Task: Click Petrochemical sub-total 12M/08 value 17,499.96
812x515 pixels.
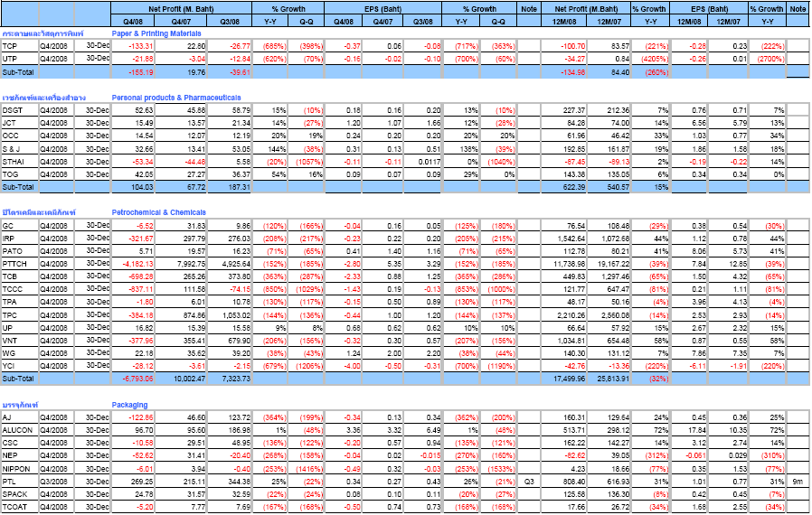Action: pyautogui.click(x=564, y=379)
